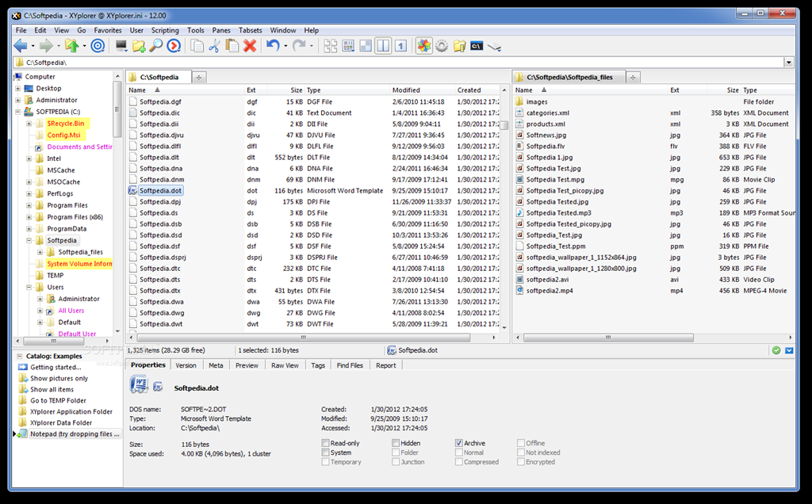This screenshot has height=504, width=812.
Task: Click the yellow folder icon beside Command Prompt
Action: tap(459, 46)
